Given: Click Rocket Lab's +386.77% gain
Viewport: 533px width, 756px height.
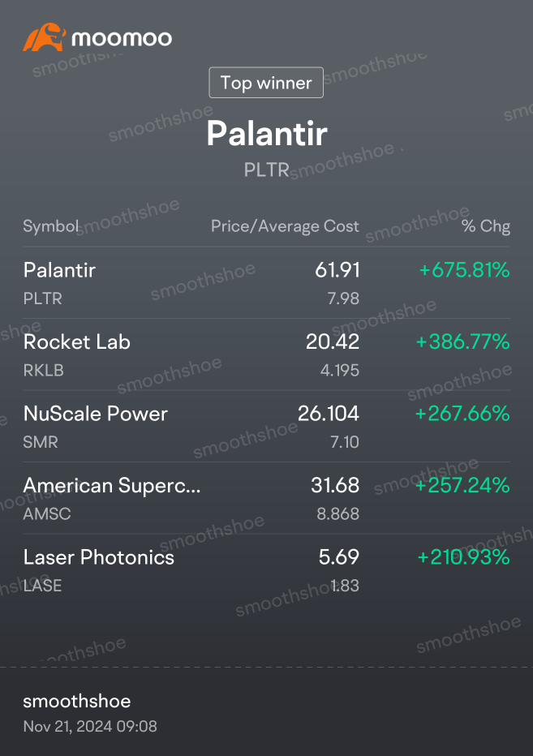Looking at the screenshot, I should coord(462,342).
